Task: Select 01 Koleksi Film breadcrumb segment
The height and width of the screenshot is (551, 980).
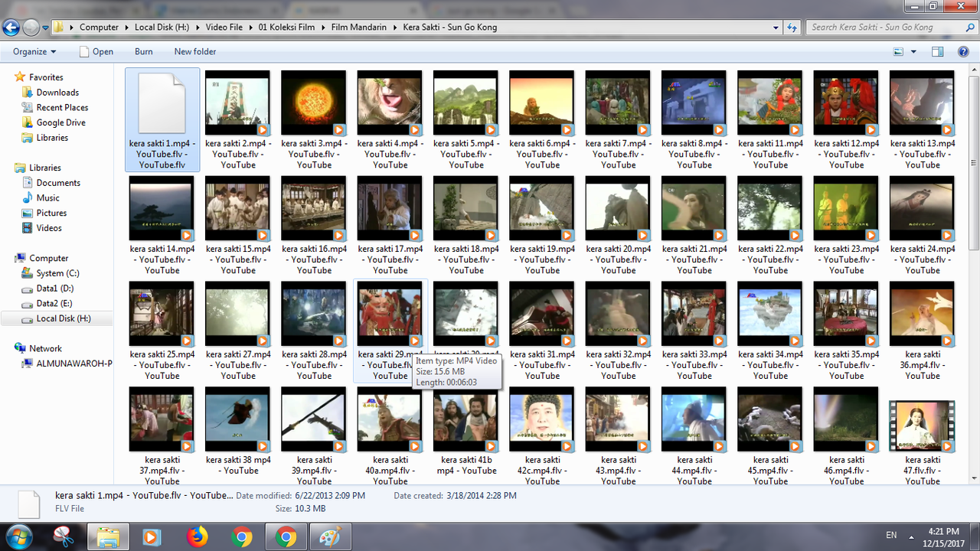Action: (x=286, y=27)
